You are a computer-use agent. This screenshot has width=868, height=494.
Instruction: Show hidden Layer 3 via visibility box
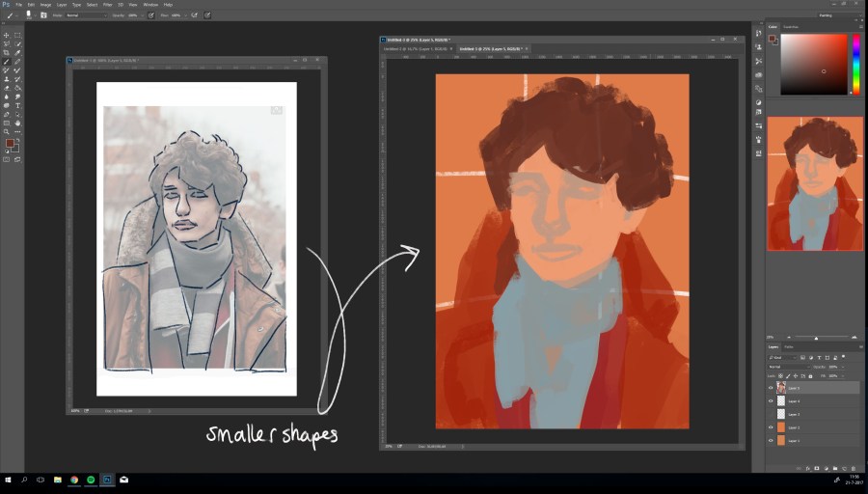pos(771,414)
